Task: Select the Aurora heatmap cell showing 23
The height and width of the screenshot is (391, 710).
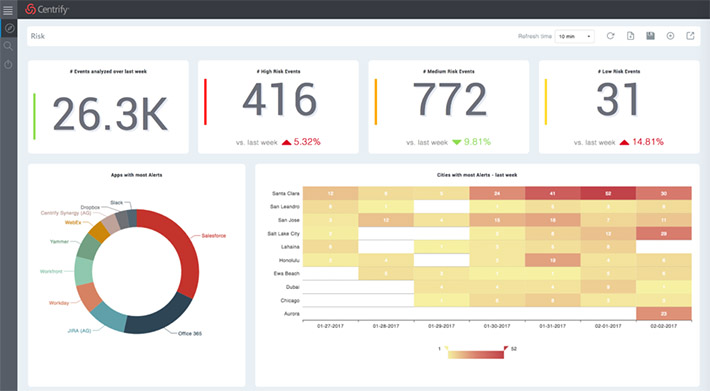Action: [x=664, y=314]
